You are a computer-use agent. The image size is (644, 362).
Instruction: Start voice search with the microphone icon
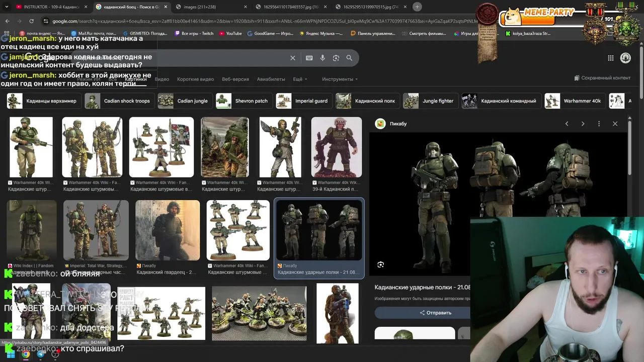point(323,58)
